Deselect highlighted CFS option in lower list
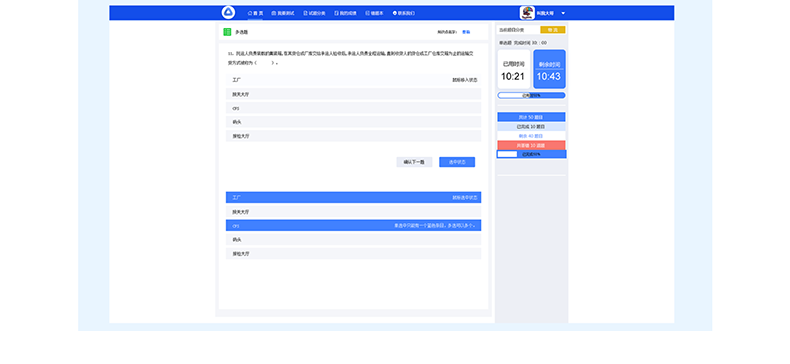Image resolution: width=790 pixels, height=364 pixels. coord(353,225)
